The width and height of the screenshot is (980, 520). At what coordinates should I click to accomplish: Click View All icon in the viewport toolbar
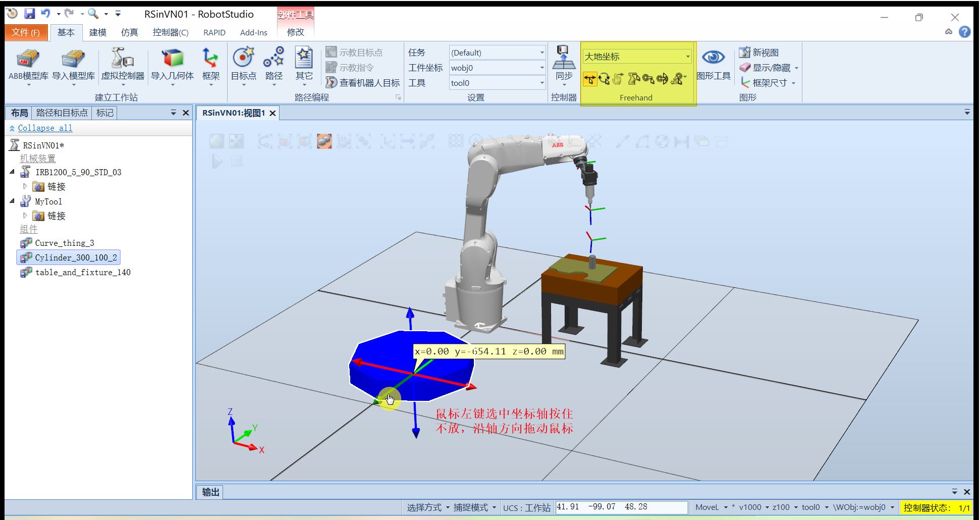pyautogui.click(x=216, y=141)
